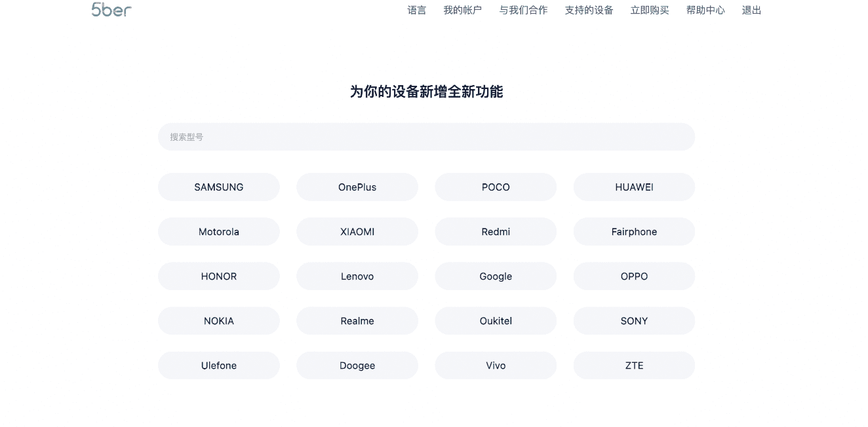Click the 5ber logo
The height and width of the screenshot is (427, 868).
click(111, 9)
